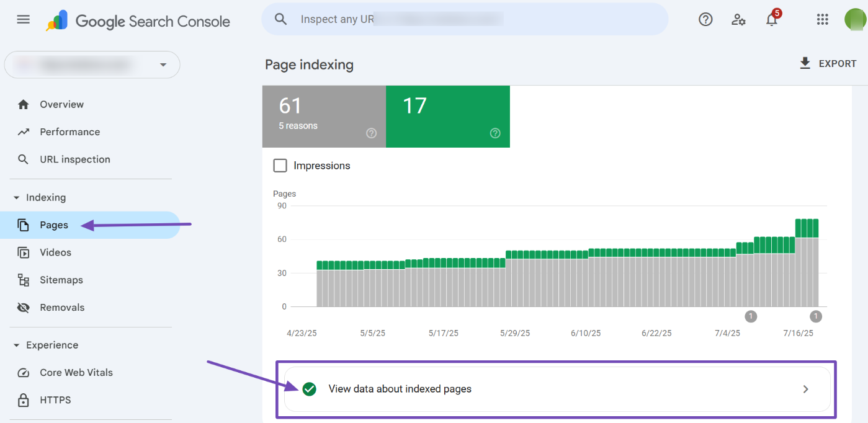Open View data about indexed pages
This screenshot has height=423, width=868.
557,390
